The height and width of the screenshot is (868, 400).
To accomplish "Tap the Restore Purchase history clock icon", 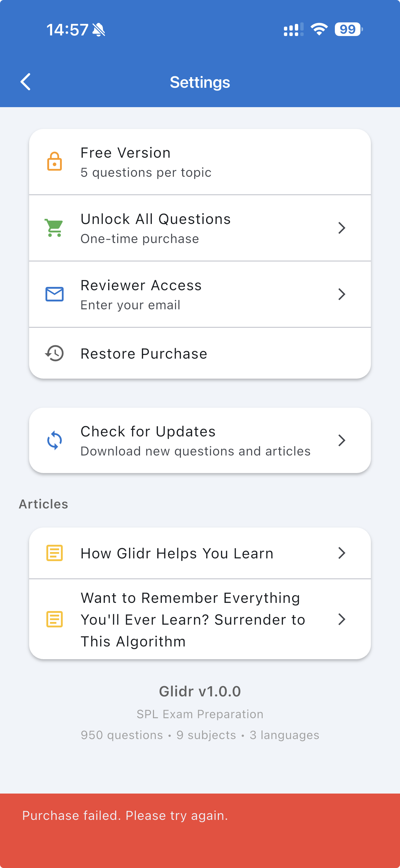I will click(x=54, y=353).
